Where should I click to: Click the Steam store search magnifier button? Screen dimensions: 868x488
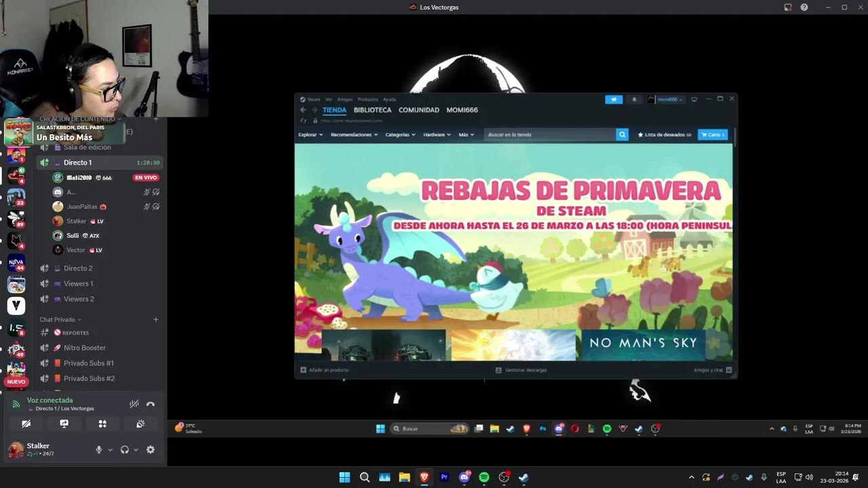click(x=622, y=135)
